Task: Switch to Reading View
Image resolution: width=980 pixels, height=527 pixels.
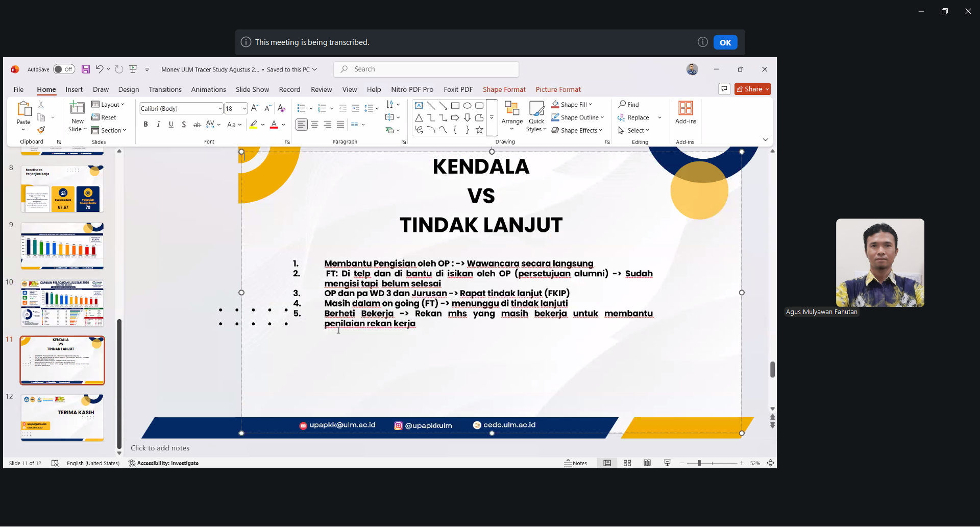Action: pyautogui.click(x=647, y=463)
